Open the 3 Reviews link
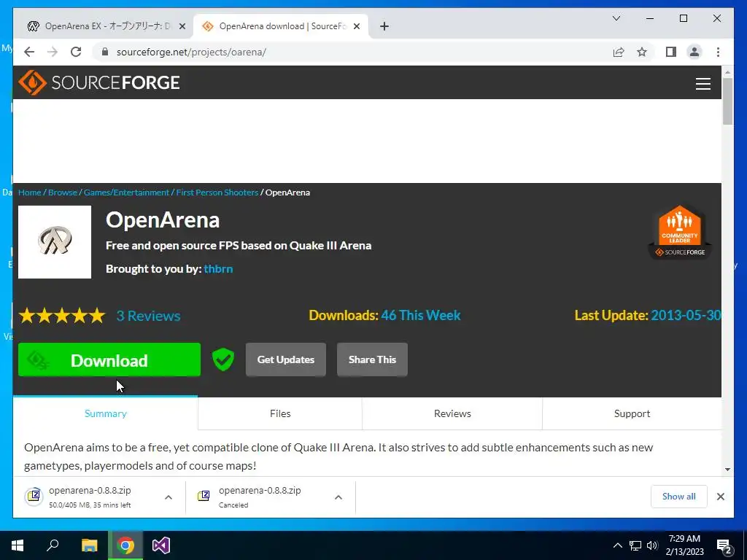The width and height of the screenshot is (747, 560). [x=148, y=316]
